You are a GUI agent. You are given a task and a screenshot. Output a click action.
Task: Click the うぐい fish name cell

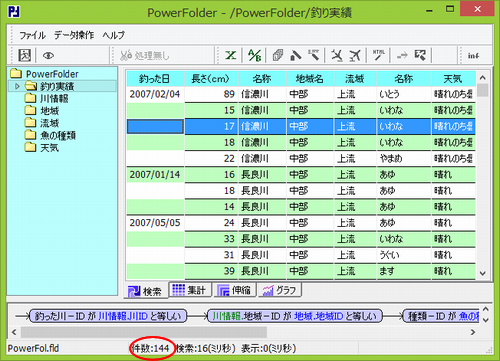[404, 255]
